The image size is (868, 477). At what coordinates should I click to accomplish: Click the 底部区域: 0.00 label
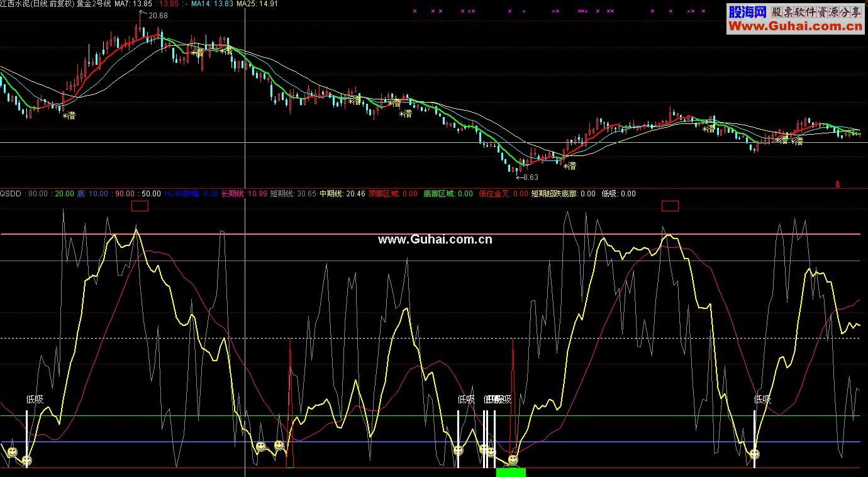pos(448,194)
